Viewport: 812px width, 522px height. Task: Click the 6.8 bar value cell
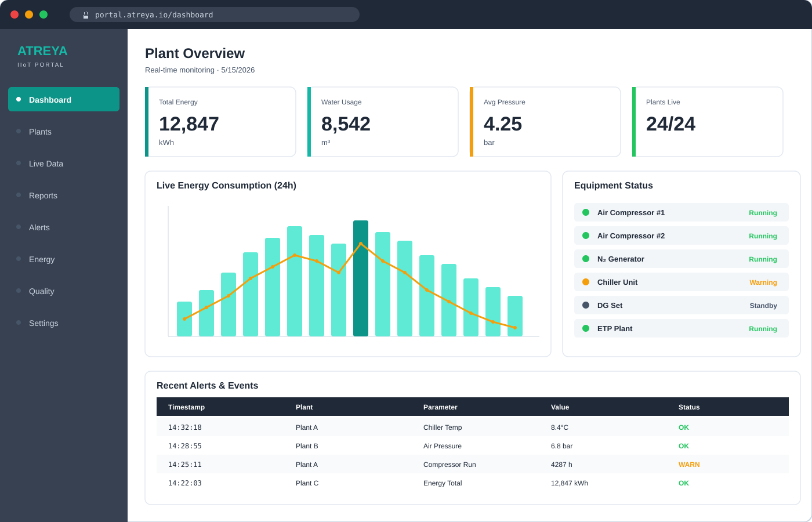click(561, 446)
